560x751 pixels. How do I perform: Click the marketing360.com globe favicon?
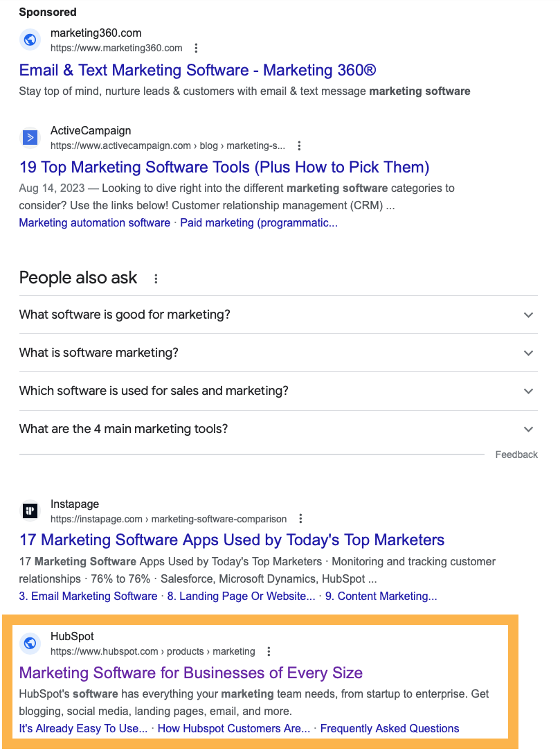click(30, 39)
